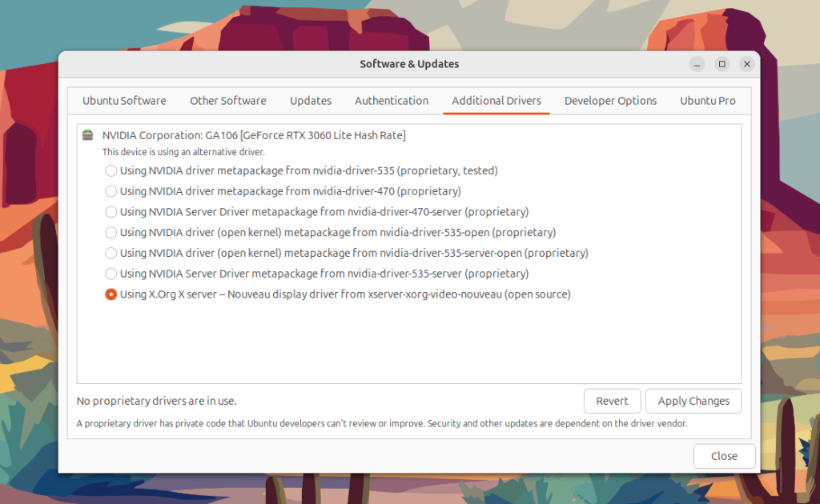Close window using title bar X icon
The width and height of the screenshot is (820, 504).
[x=747, y=64]
